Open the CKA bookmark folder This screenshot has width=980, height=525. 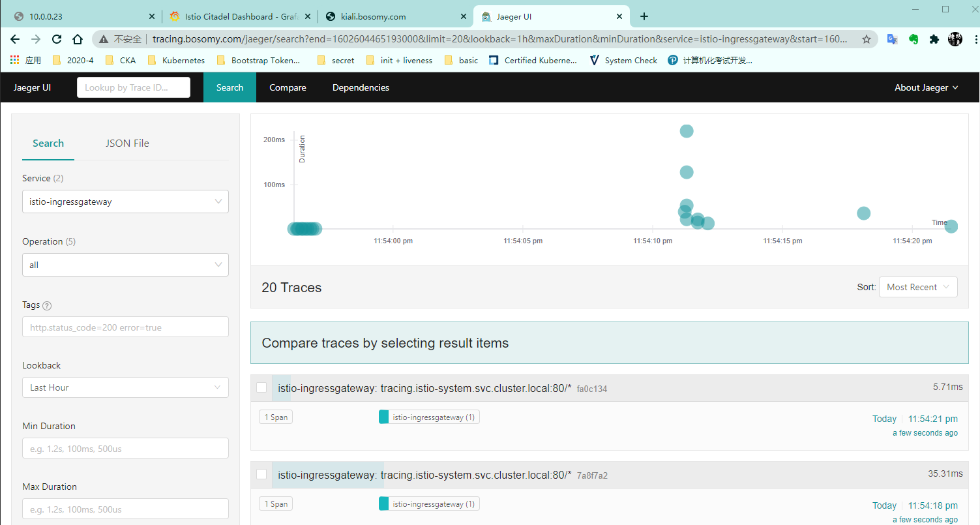tap(121, 60)
